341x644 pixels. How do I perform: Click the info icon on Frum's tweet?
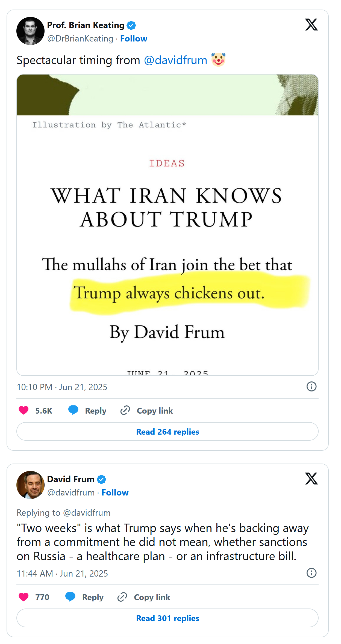[x=311, y=573]
